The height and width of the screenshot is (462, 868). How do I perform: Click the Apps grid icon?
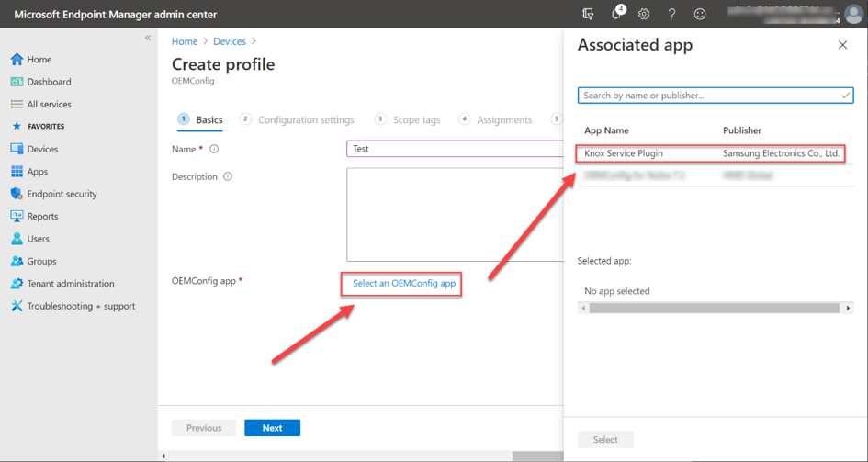pos(17,172)
